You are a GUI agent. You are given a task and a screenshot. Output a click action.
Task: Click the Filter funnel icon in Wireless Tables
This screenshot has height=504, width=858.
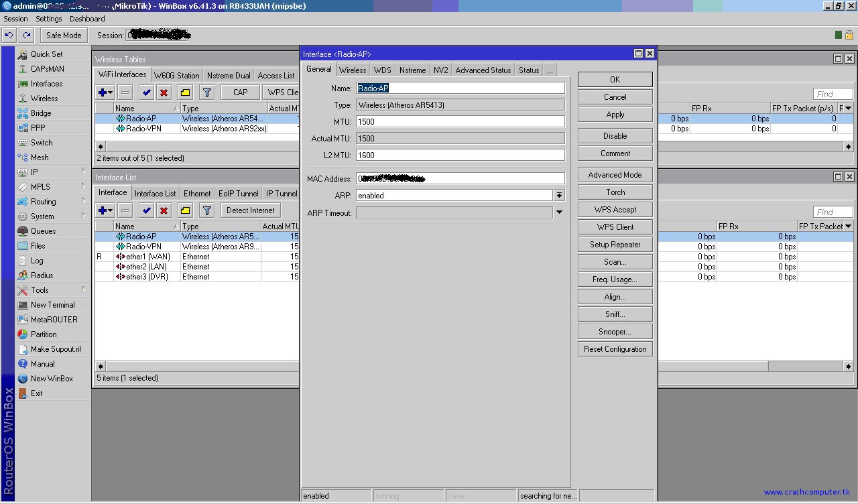click(x=207, y=92)
